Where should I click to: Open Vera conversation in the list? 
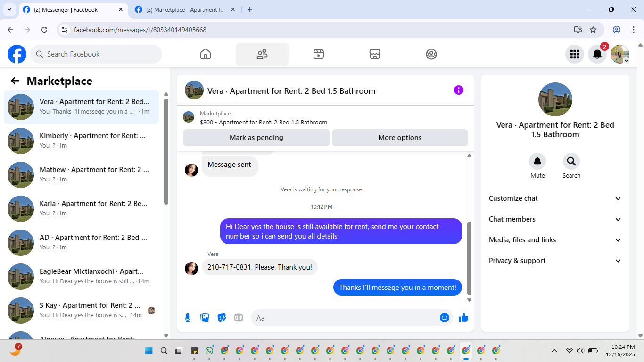click(81, 107)
